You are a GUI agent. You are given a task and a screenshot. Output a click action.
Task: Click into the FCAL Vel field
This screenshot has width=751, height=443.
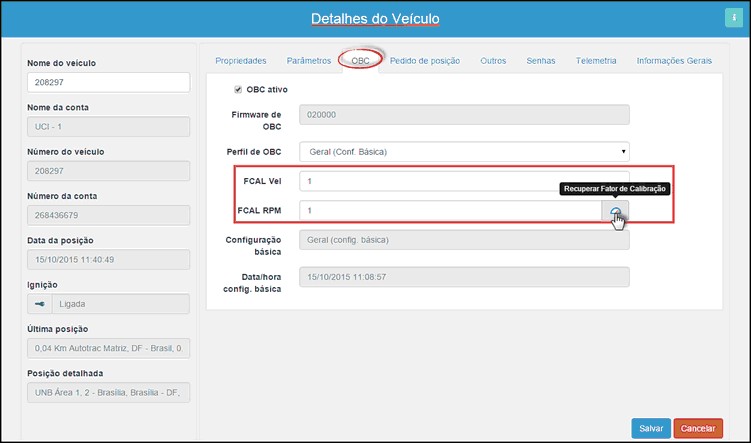pos(464,181)
